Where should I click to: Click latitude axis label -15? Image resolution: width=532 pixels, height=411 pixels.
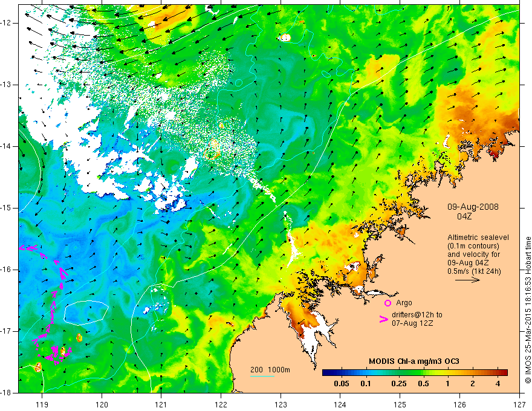(x=7, y=208)
